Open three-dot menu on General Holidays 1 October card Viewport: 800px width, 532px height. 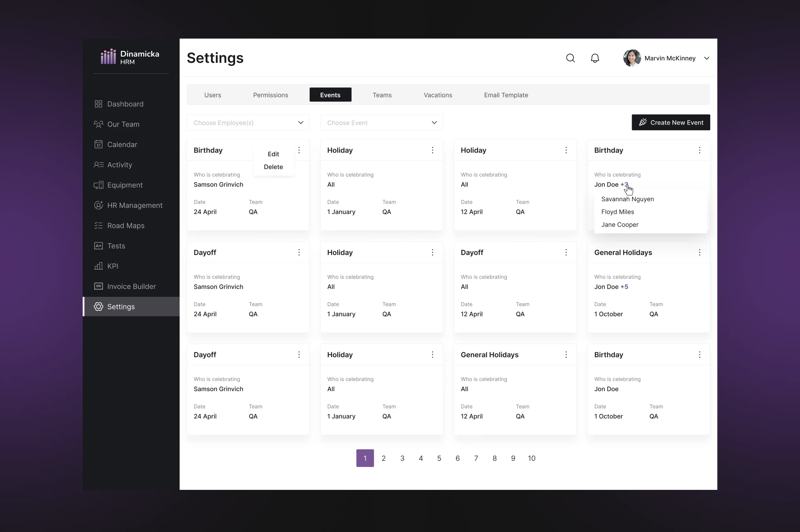tap(699, 252)
